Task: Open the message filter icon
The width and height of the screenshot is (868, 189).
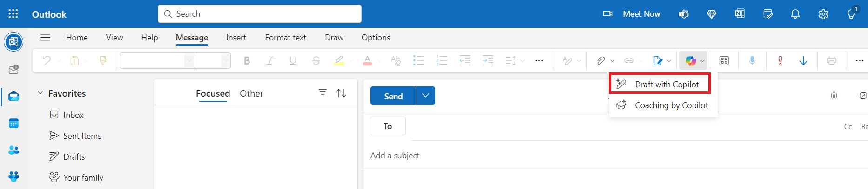Action: 323,92
